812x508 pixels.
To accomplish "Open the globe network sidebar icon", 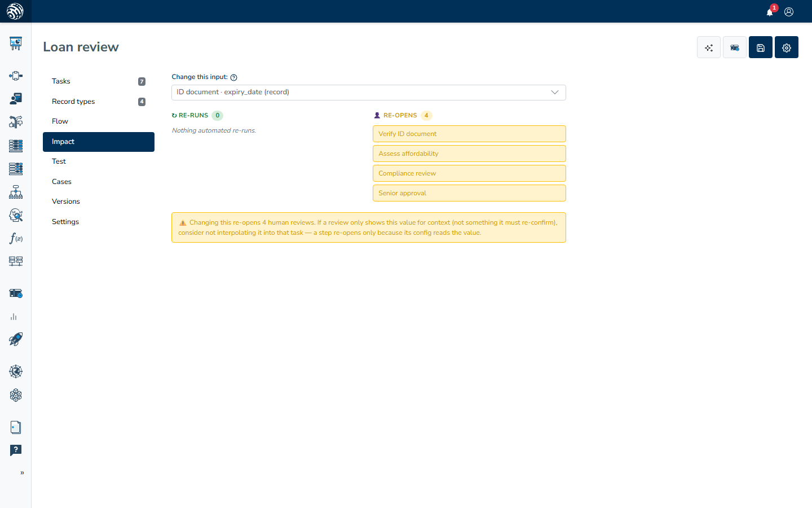I will pos(16,371).
